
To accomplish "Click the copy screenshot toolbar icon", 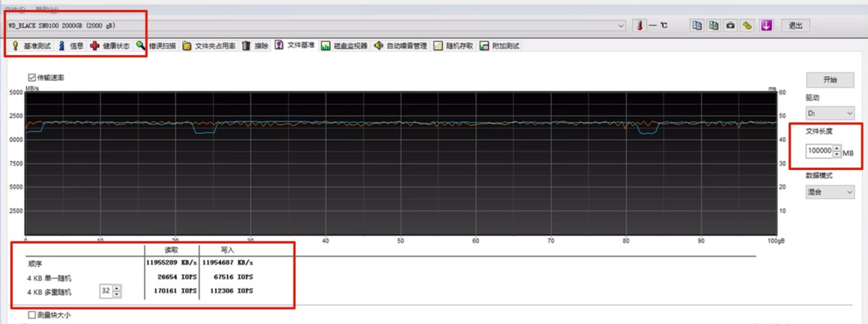I will (x=714, y=25).
